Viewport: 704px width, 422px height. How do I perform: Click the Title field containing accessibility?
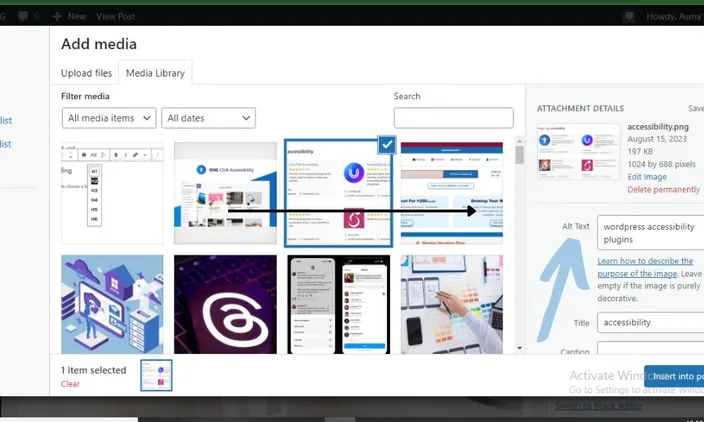tap(650, 322)
